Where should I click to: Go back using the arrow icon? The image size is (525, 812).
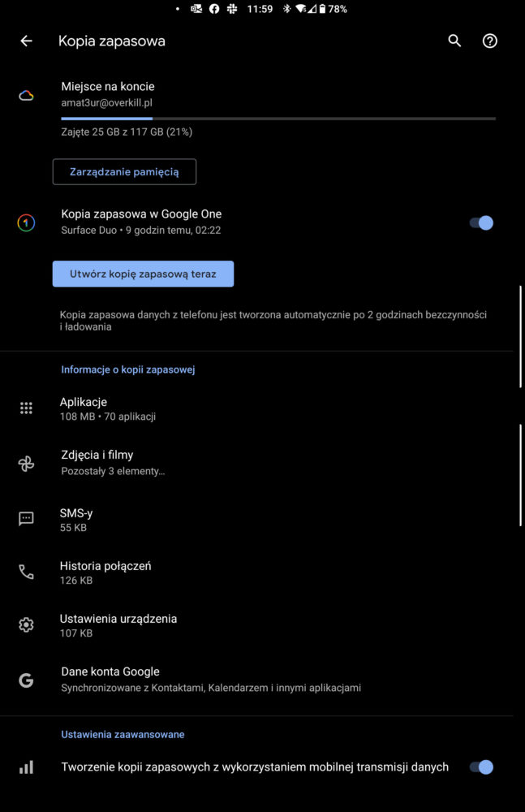[26, 41]
